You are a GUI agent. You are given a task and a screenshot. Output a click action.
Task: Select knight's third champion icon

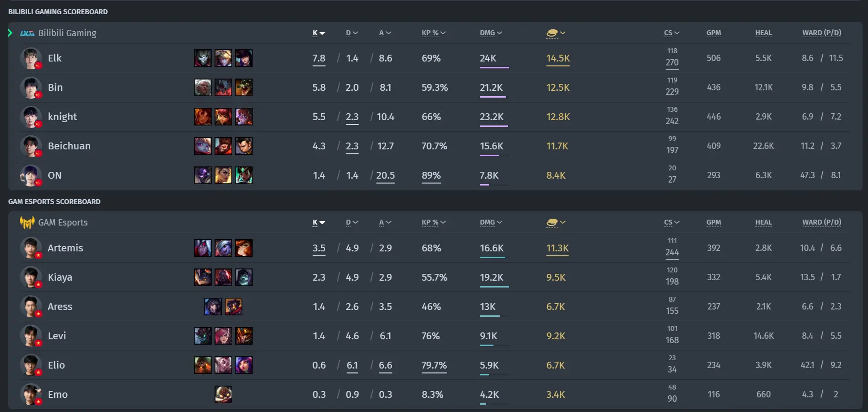(244, 117)
